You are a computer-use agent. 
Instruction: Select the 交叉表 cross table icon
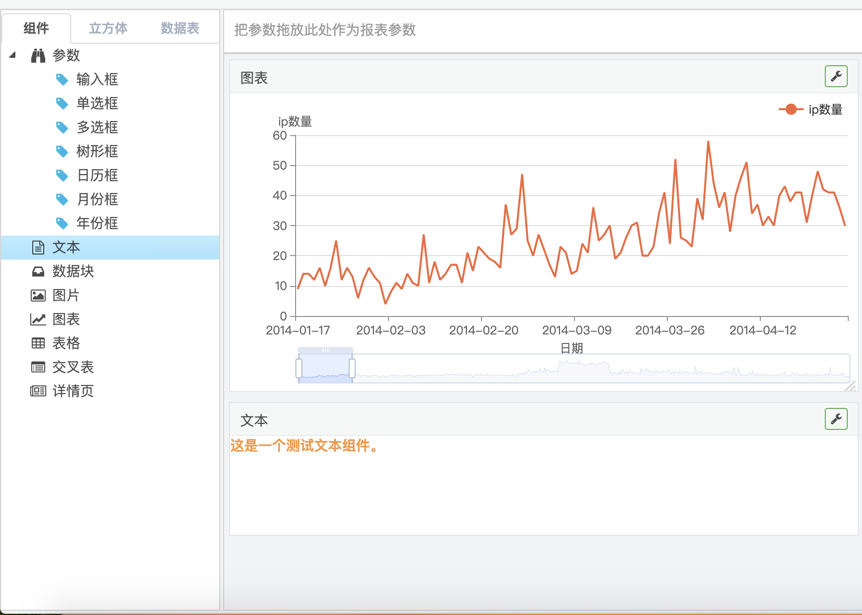38,367
